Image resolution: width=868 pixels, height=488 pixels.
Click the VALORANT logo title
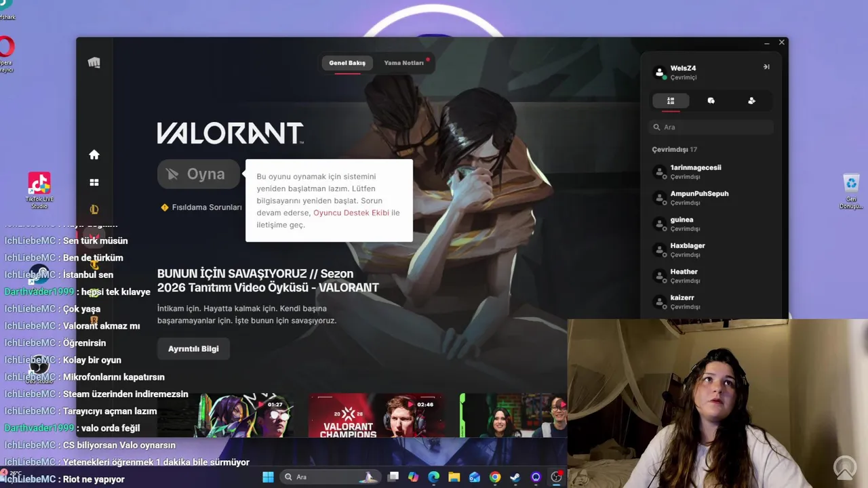point(230,134)
